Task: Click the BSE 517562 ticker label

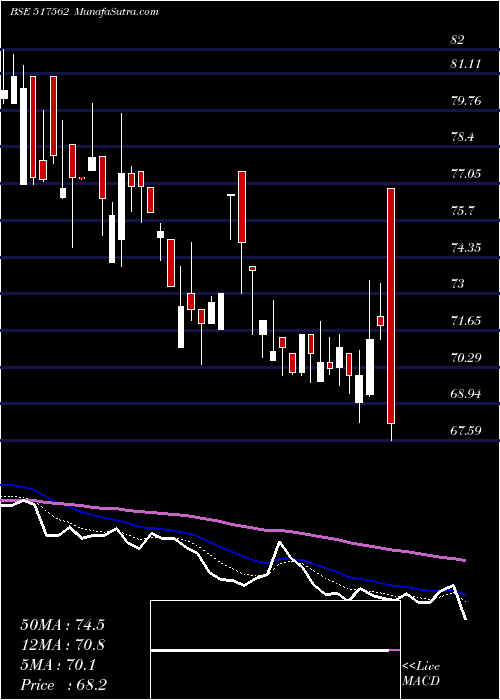Action: (x=39, y=11)
